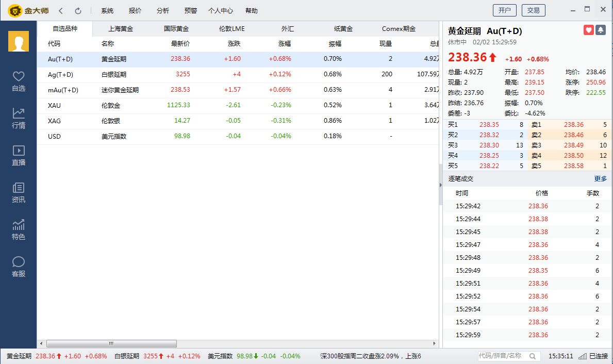Click the search magnifier icon in status bar
Screen dimensions: 613x364
click(x=533, y=356)
